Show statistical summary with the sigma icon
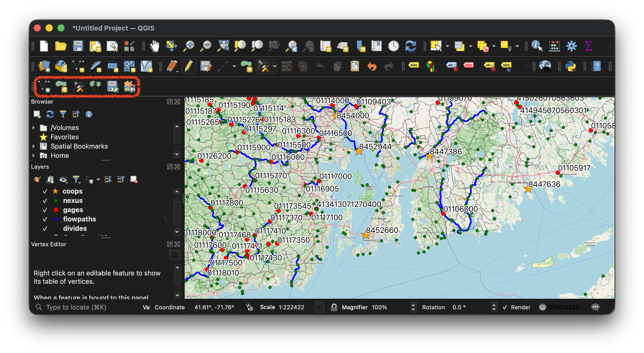The height and width of the screenshot is (353, 644). click(x=589, y=46)
